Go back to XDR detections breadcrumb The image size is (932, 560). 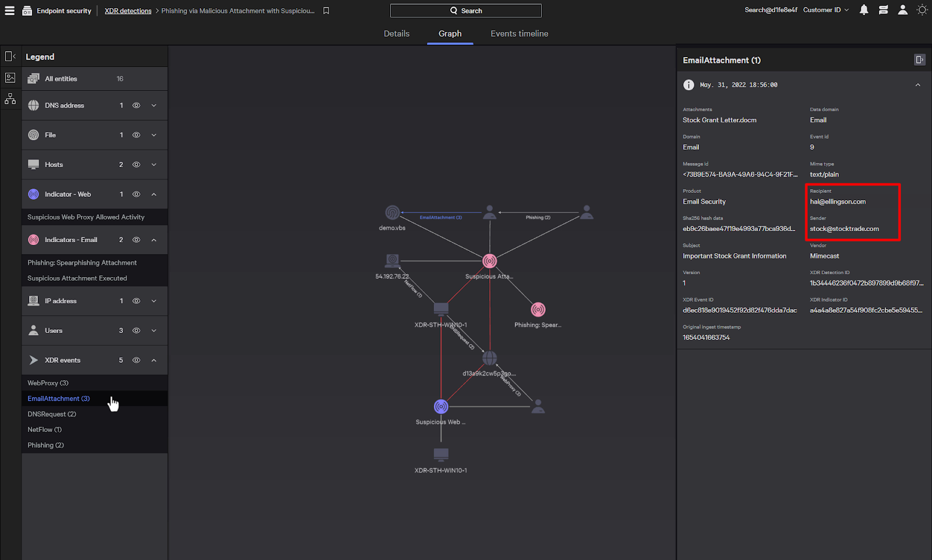tap(128, 11)
